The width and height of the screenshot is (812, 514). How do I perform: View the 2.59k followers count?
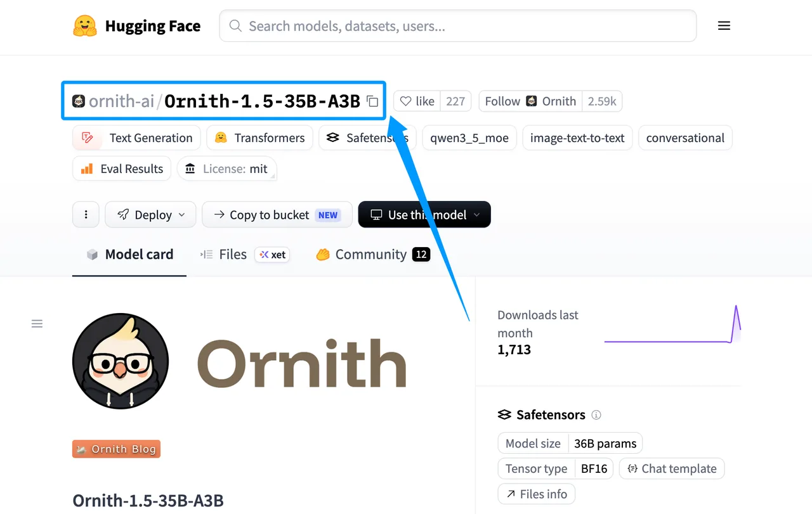[x=602, y=101]
